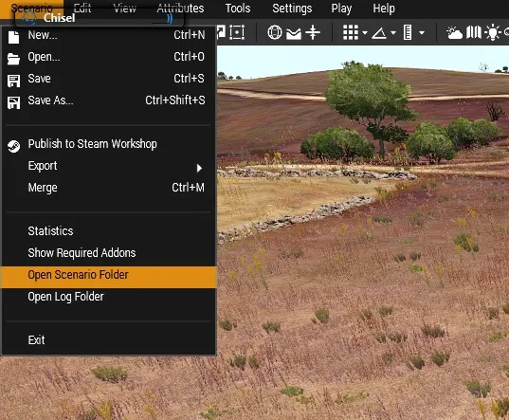Open the Play menu
Viewport: 509px width, 420px height.
341,9
